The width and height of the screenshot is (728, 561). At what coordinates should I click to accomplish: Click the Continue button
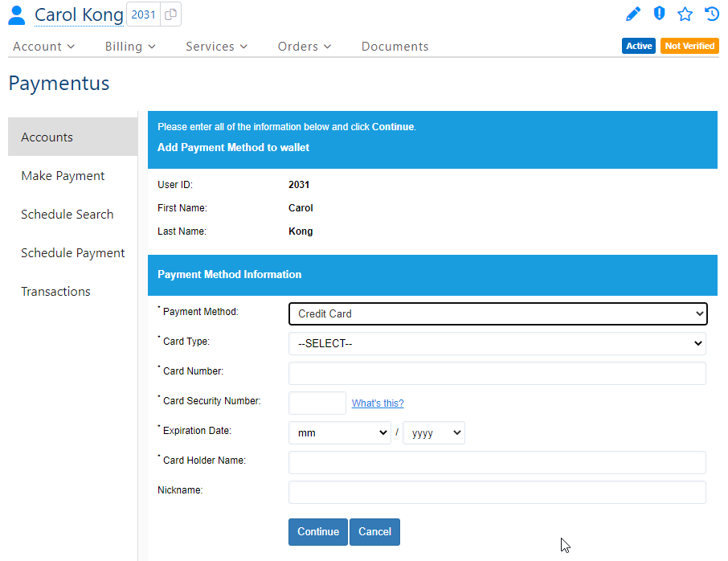tap(317, 531)
